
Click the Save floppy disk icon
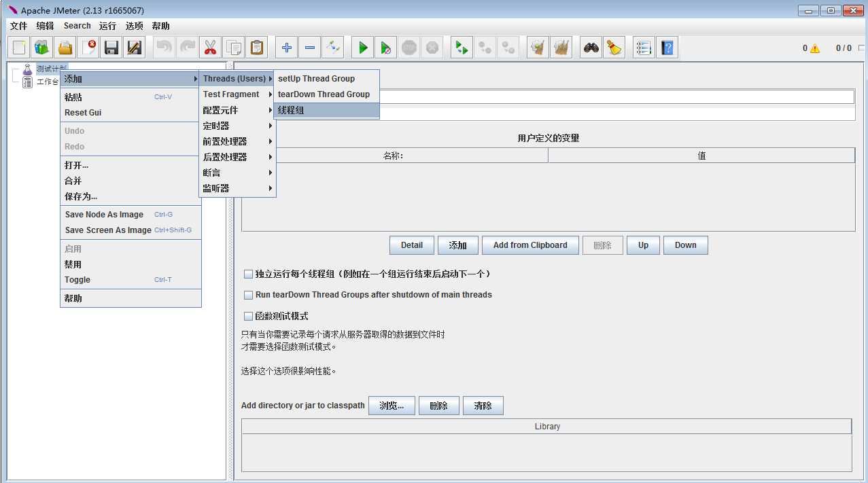coord(111,48)
